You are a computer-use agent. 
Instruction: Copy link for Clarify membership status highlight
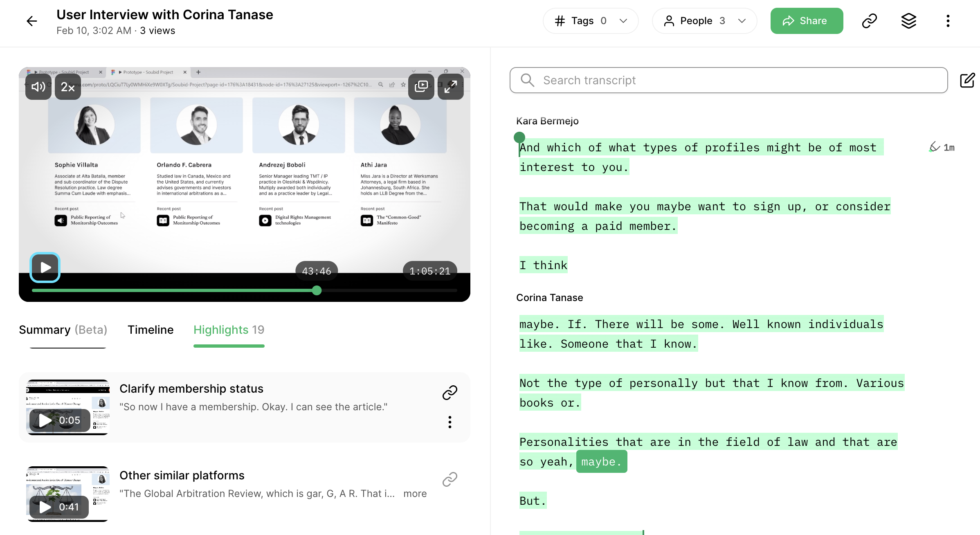pos(450,392)
